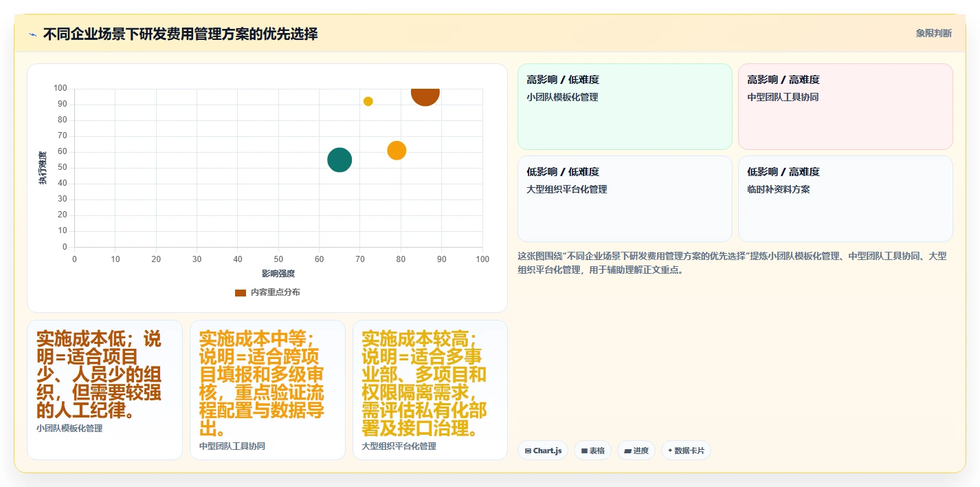
Task: Click the 数据卡片 chip star icon
Action: [x=670, y=451]
